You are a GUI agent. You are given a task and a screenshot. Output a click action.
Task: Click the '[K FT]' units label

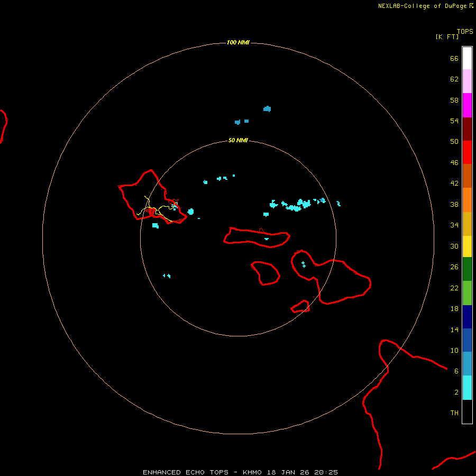click(x=447, y=36)
